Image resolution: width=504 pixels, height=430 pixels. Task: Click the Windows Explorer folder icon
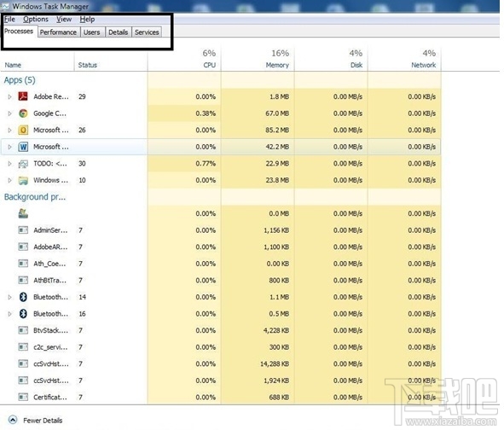coord(23,180)
